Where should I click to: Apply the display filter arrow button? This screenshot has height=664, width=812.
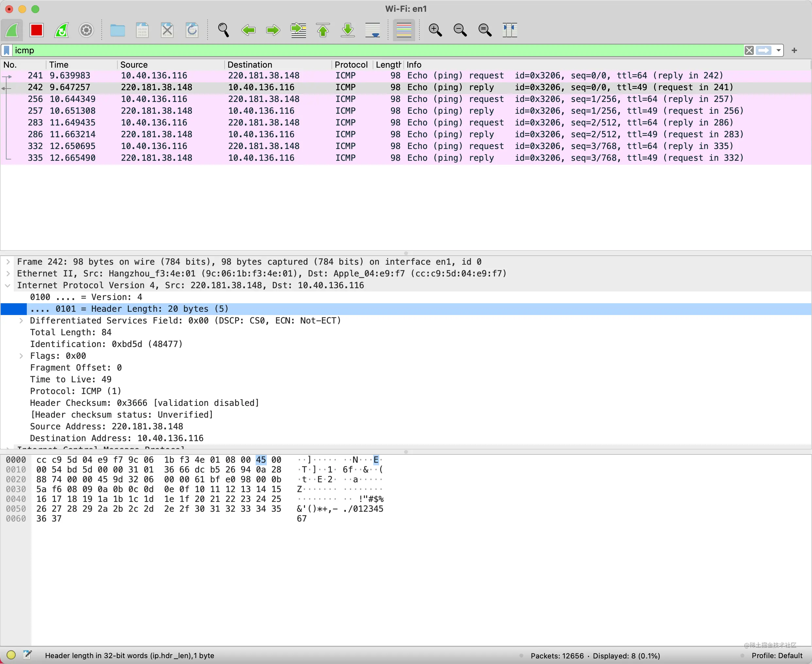tap(764, 51)
